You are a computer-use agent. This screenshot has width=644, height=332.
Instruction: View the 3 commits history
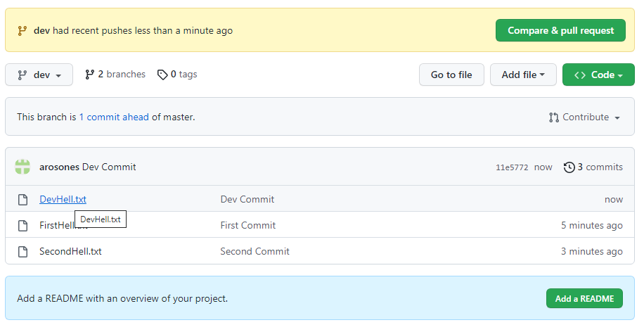(x=593, y=167)
